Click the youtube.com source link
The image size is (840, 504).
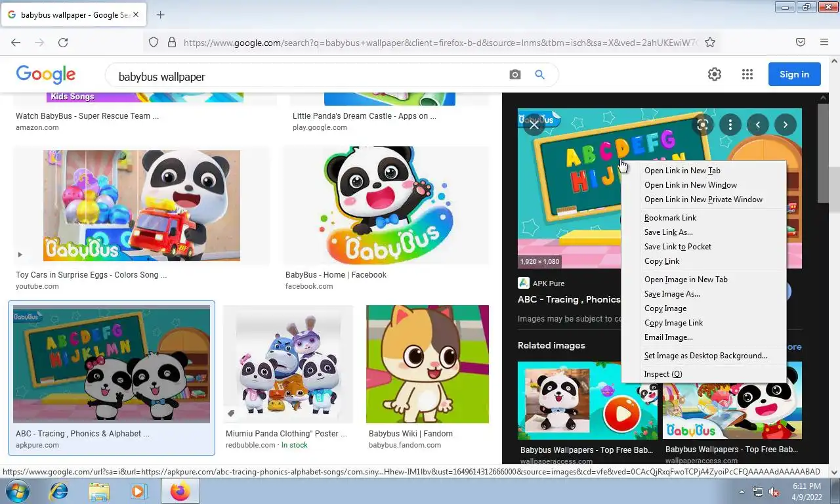pos(37,286)
